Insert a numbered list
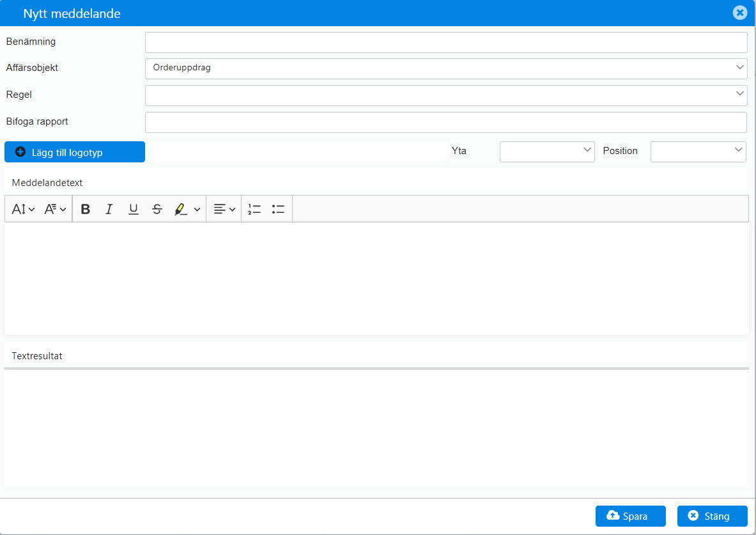Viewport: 756px width, 535px height. pos(254,209)
